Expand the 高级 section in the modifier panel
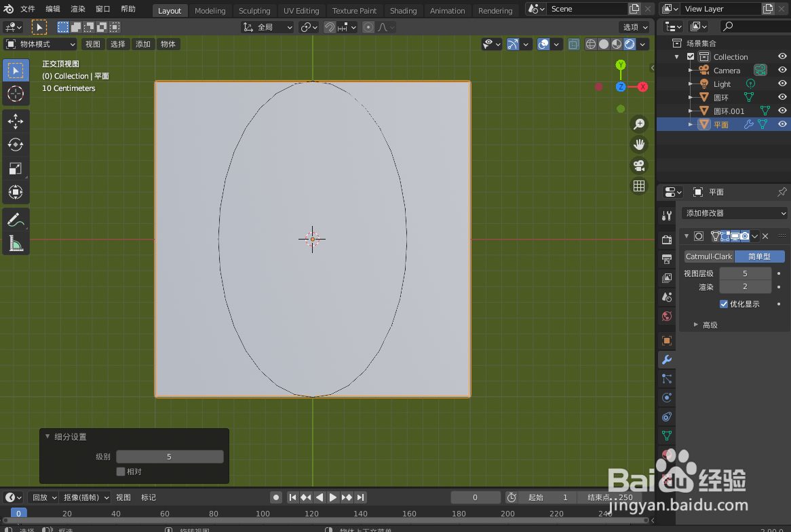Image resolution: width=791 pixels, height=532 pixels. click(x=710, y=324)
